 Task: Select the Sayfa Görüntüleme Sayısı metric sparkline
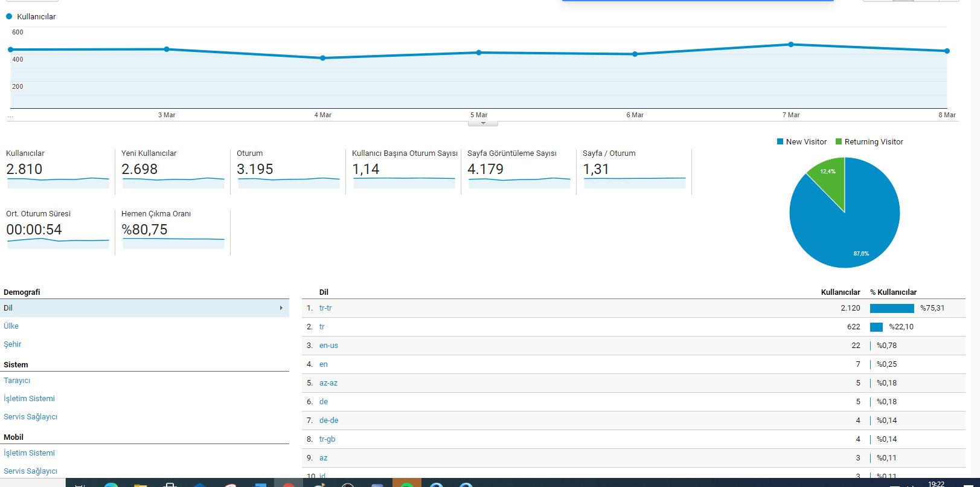click(519, 182)
